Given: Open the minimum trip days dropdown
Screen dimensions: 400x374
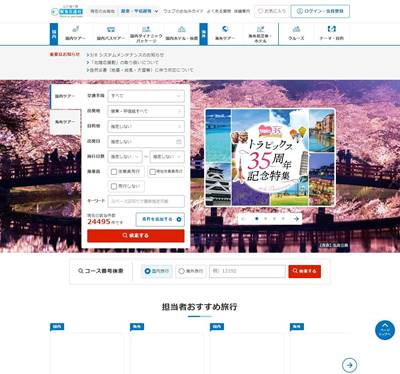Looking at the screenshot, I should pos(125,156).
